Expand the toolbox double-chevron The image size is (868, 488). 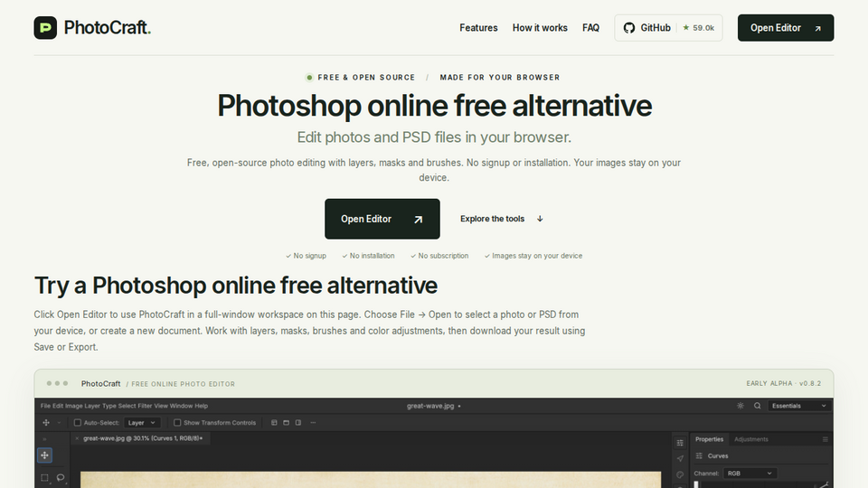pos(45,439)
